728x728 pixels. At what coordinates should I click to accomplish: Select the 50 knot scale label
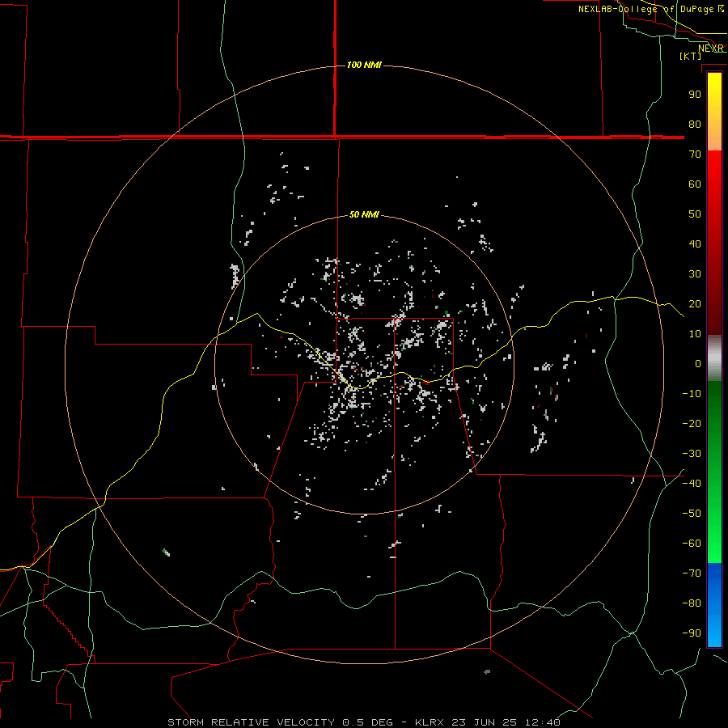695,214
